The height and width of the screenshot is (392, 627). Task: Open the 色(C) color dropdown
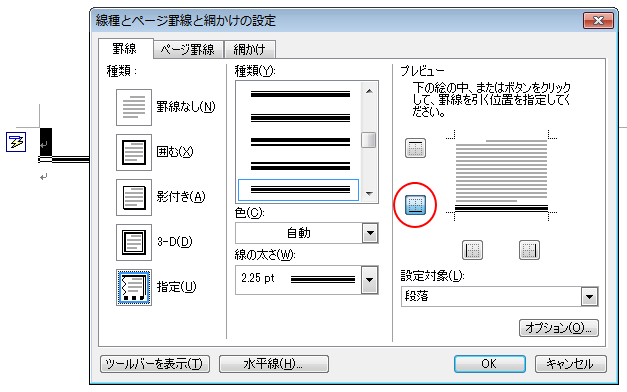pyautogui.click(x=370, y=233)
